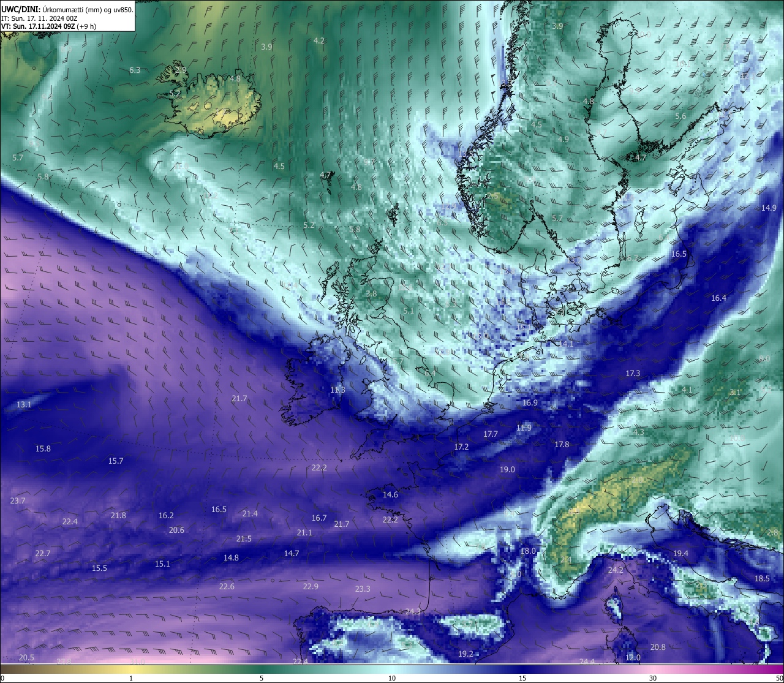The width and height of the screenshot is (784, 683).
Task: Click the 20.6 value label
Action: pos(176,530)
